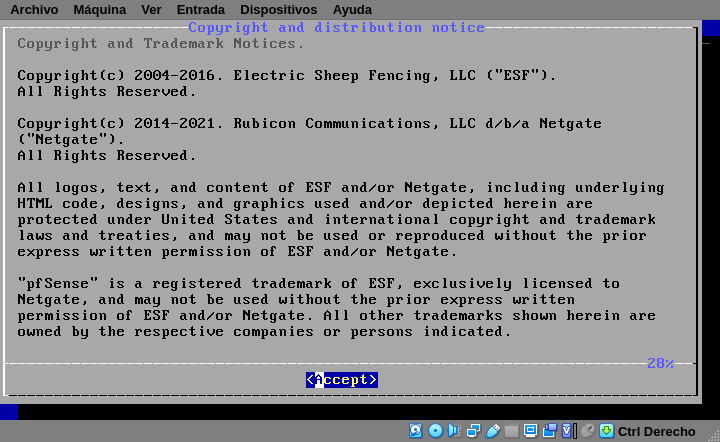Open the Entrada menu
Viewport: 720px width, 442px height.
coord(201,10)
